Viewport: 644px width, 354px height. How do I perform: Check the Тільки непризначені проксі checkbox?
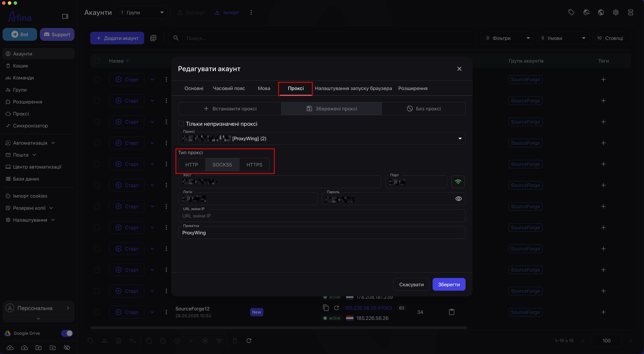[x=181, y=124]
